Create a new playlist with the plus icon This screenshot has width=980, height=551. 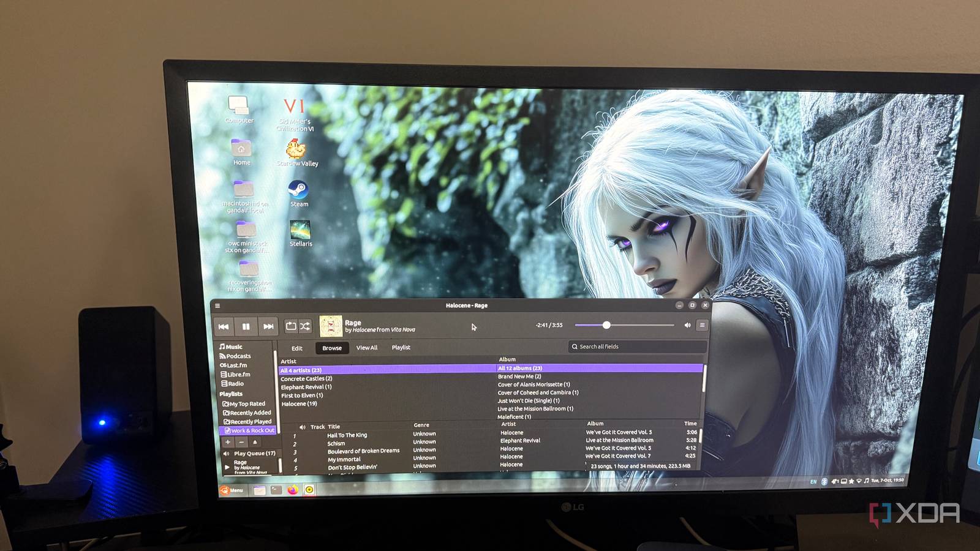(227, 441)
